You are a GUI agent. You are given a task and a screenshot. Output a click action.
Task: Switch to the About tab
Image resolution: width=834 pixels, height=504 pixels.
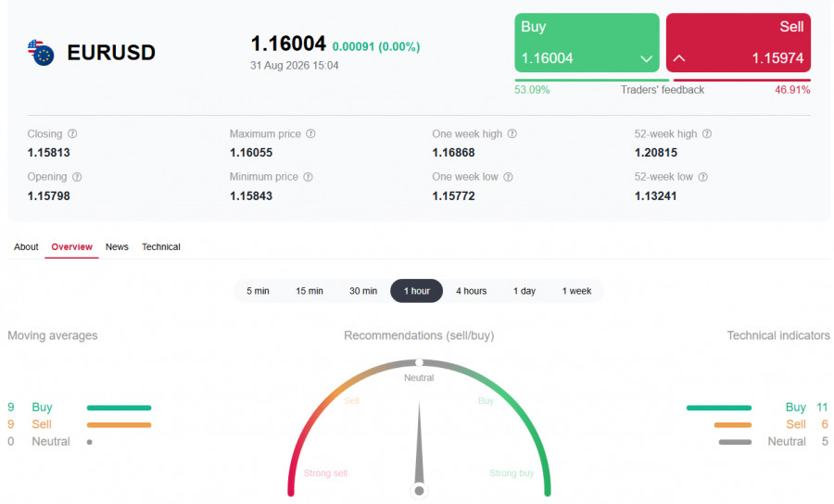[26, 246]
